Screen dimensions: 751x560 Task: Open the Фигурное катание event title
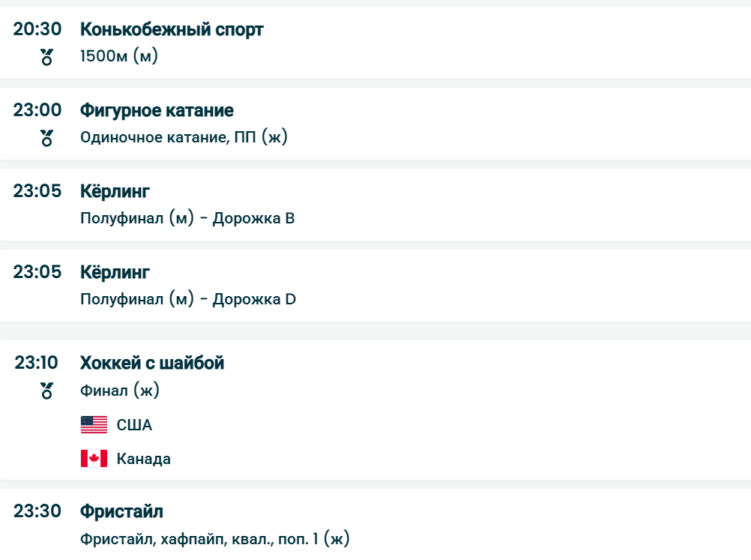[x=157, y=110]
